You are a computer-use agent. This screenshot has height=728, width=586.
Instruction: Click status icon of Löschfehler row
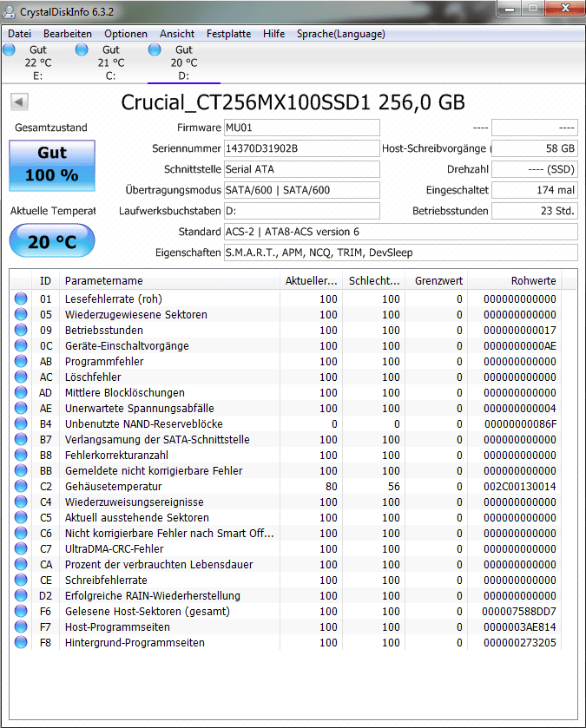21,377
